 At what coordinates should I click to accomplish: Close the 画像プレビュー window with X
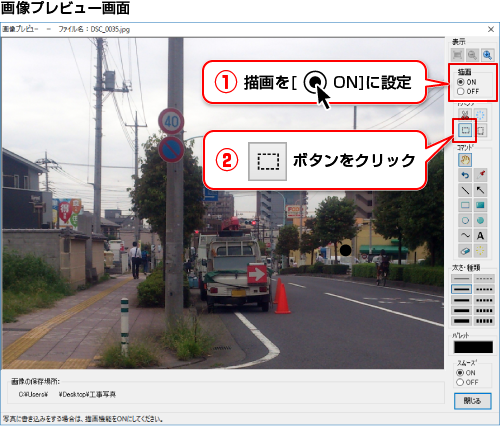point(491,29)
